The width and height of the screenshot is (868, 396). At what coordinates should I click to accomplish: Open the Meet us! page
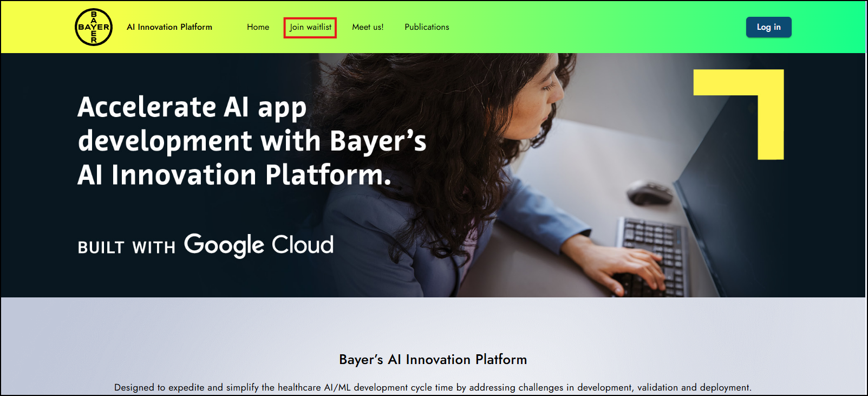pos(368,27)
